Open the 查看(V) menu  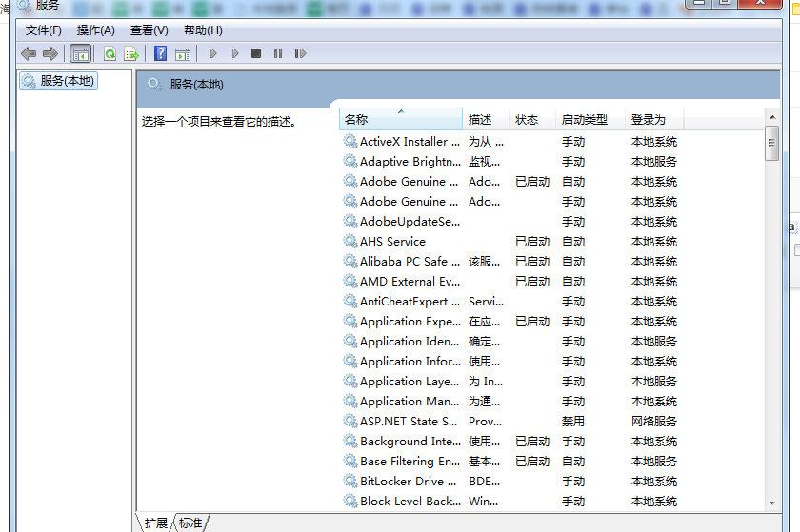149,30
